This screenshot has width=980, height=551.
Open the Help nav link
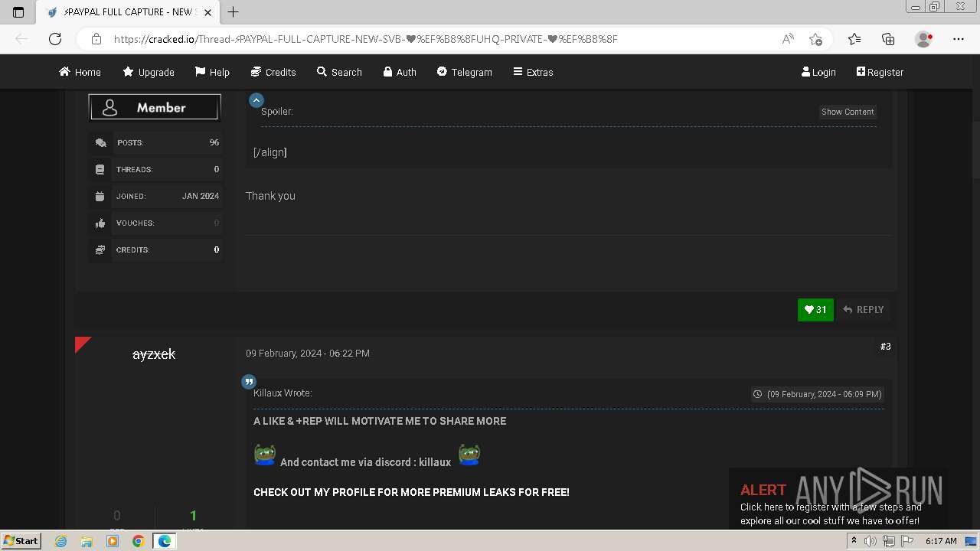(212, 72)
